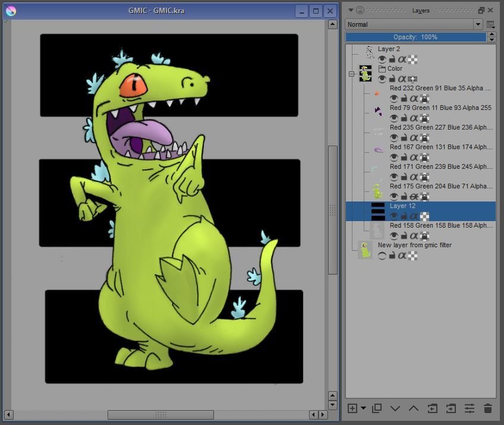Move layer out of group
Viewport: 504px width, 425px height.
pyautogui.click(x=432, y=408)
